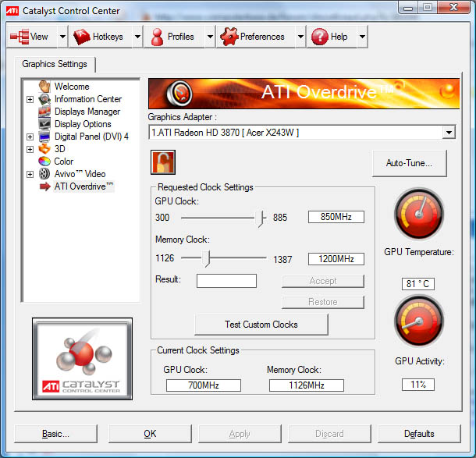Click the GPU Temperature gauge dial
This screenshot has height=458, width=476.
(419, 214)
